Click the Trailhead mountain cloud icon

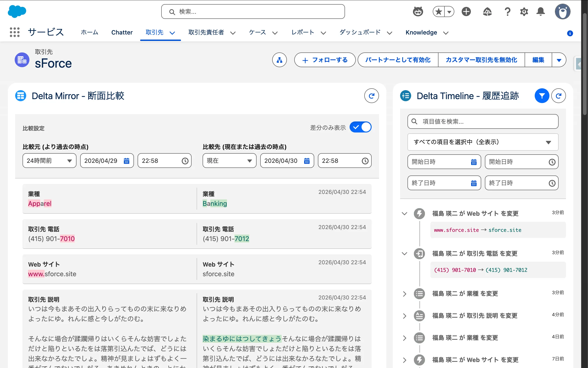487,11
